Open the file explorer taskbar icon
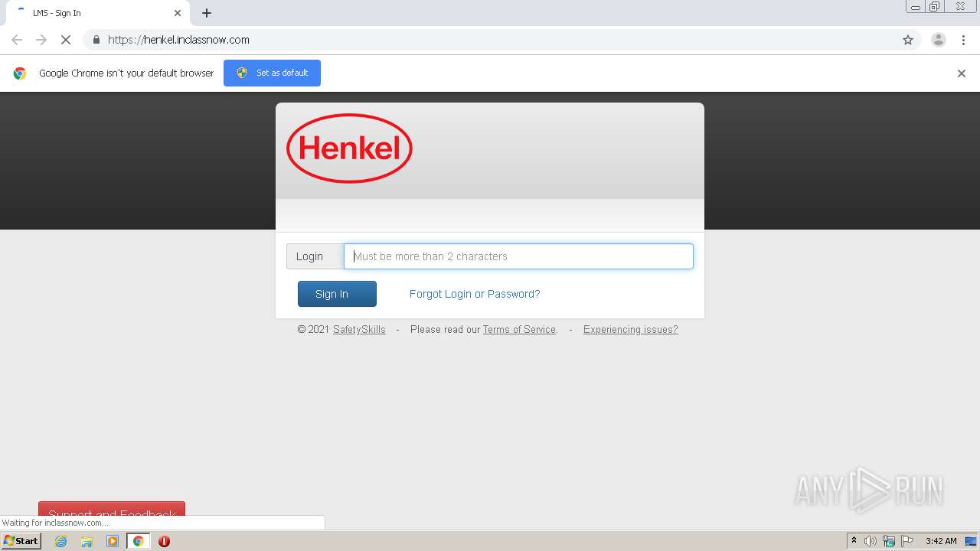The width and height of the screenshot is (980, 551). pos(87,541)
